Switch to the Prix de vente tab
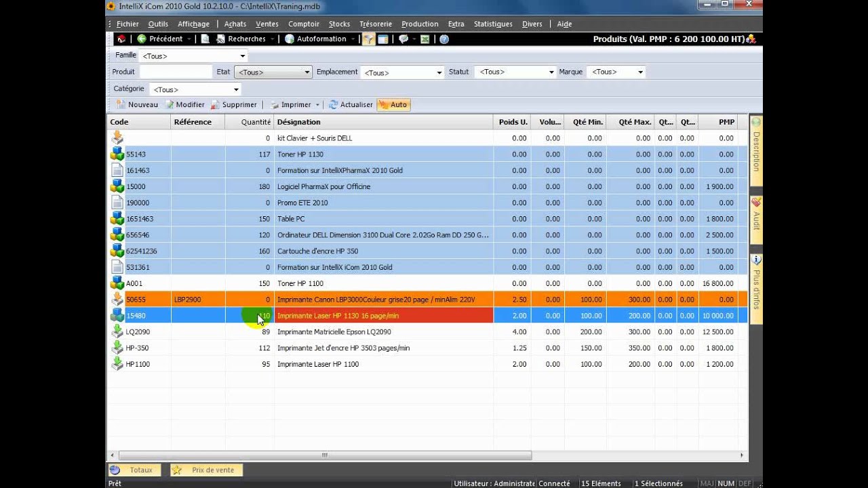 206,470
